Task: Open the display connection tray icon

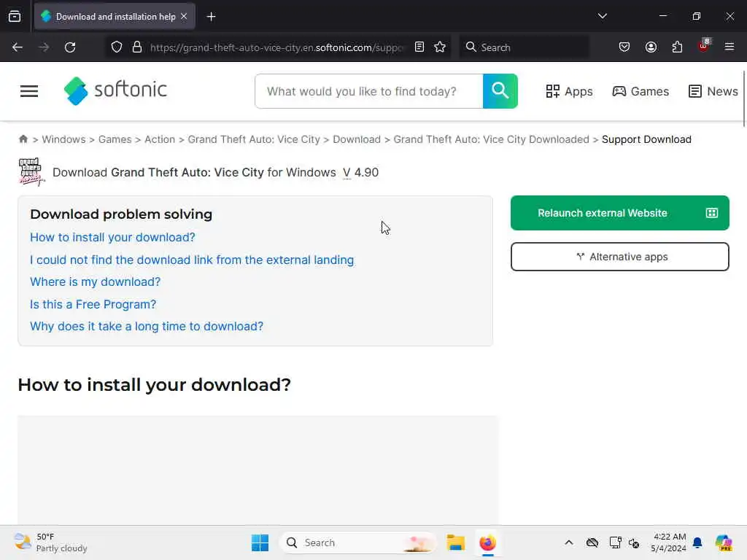Action: (615, 542)
